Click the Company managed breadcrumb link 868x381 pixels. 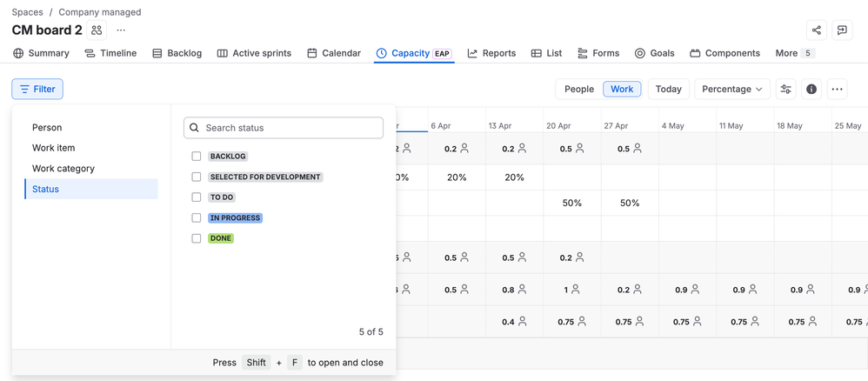point(100,12)
